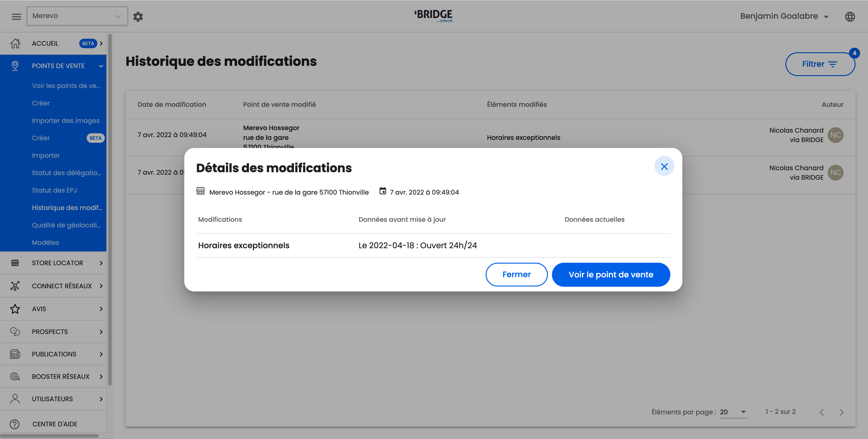Click the sidebar vertical scrollbar

[110, 209]
